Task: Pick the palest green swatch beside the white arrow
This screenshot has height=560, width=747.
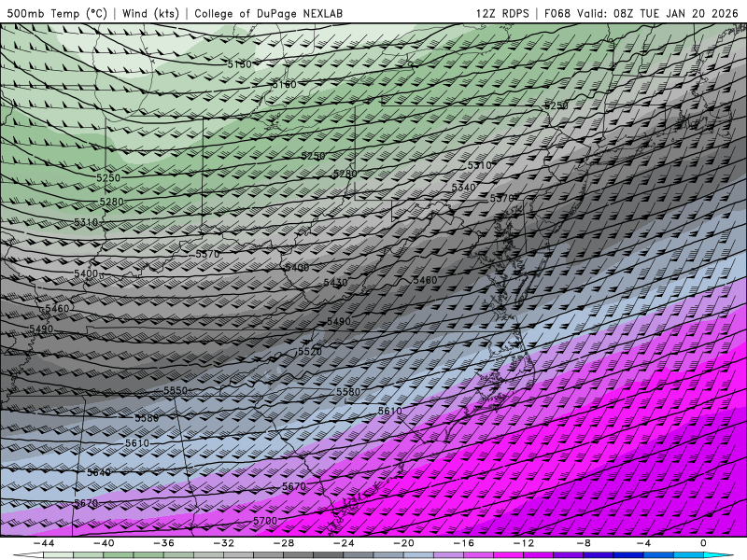Action: coord(58,555)
